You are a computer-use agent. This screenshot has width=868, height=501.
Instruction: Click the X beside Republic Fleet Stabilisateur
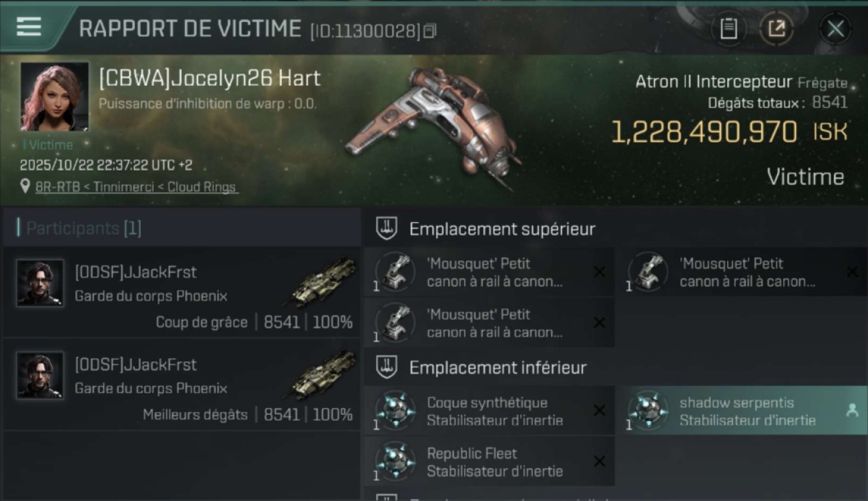600,461
